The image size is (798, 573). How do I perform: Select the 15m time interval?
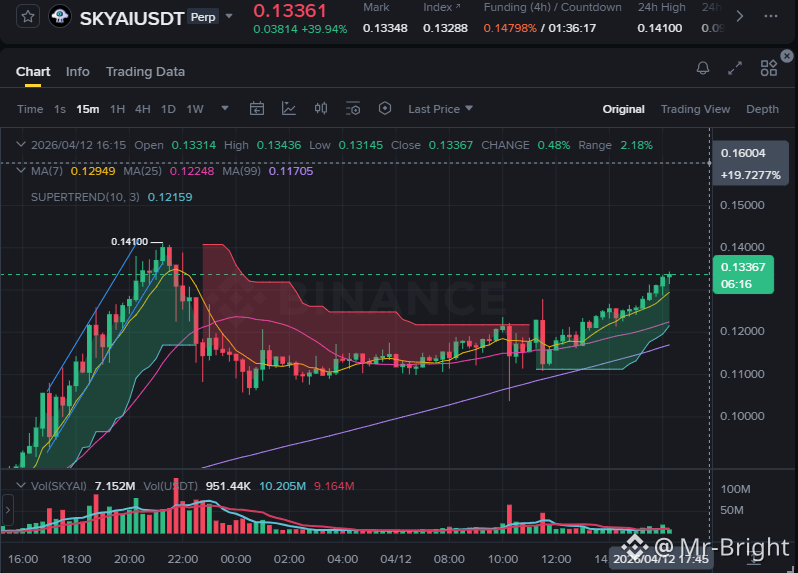click(x=88, y=109)
